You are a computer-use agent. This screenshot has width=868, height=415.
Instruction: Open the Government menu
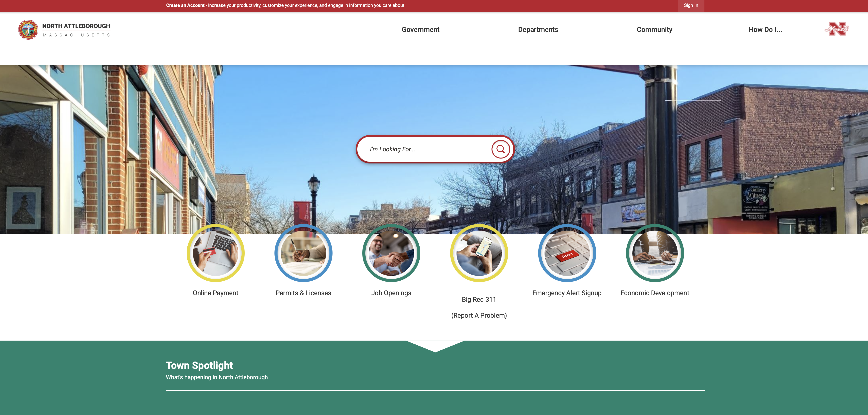420,30
